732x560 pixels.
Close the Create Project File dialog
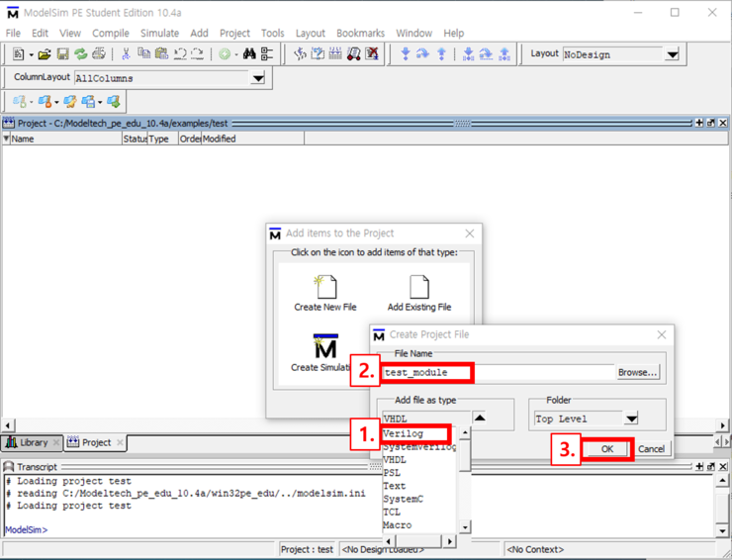point(662,334)
